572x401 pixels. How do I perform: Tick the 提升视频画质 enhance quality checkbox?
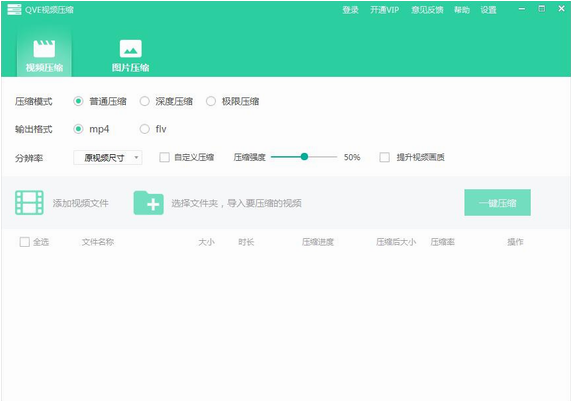pyautogui.click(x=384, y=157)
